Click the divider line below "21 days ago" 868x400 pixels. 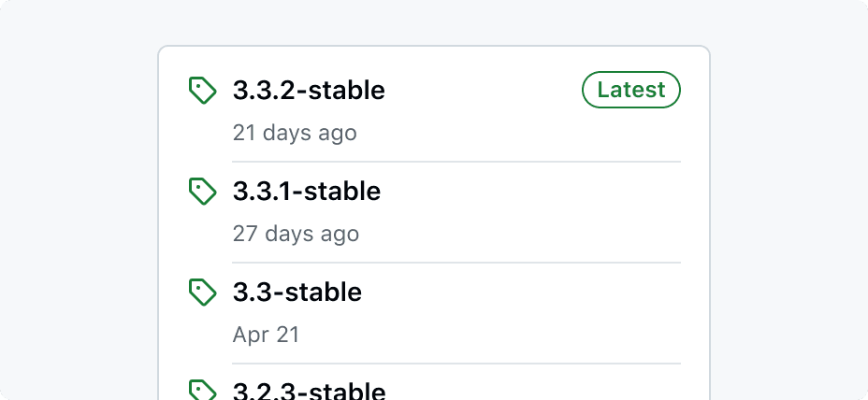click(456, 162)
